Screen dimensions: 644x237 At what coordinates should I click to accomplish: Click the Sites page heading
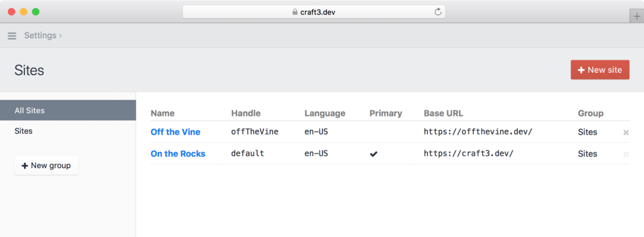click(x=29, y=70)
